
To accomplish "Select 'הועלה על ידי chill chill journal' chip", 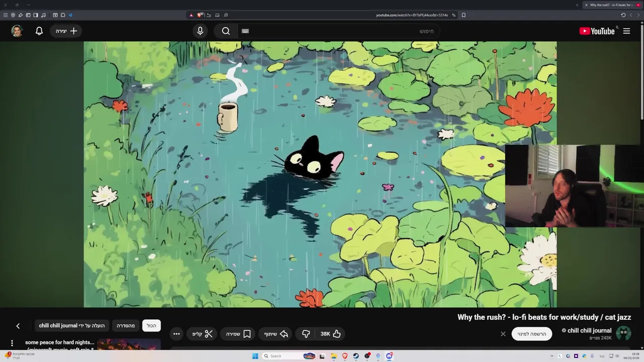I will coord(72,326).
